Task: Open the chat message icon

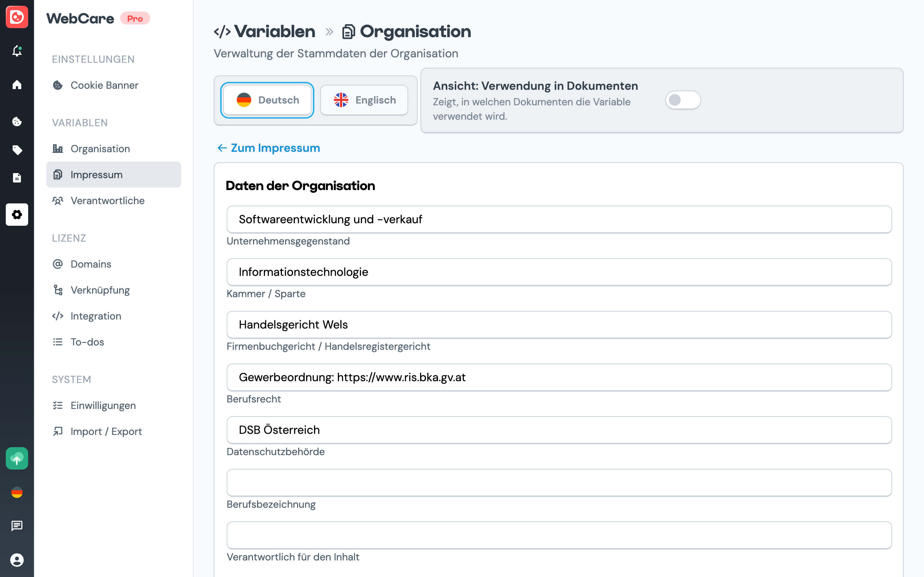Action: [x=17, y=526]
